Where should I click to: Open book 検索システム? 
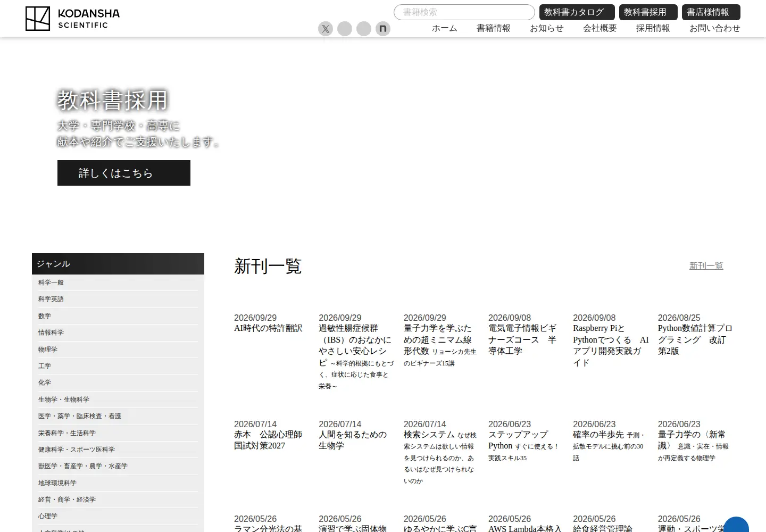[x=440, y=458]
